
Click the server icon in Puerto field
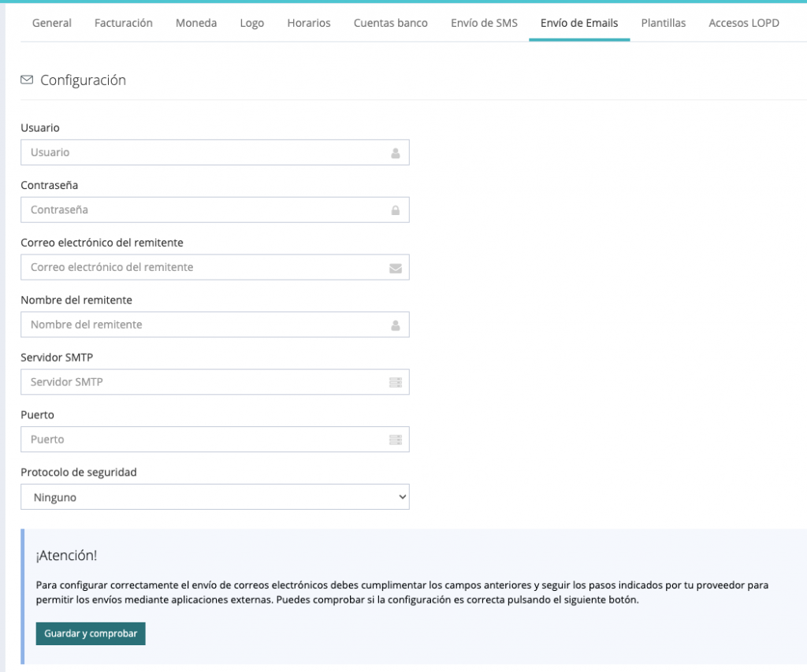[x=396, y=440]
